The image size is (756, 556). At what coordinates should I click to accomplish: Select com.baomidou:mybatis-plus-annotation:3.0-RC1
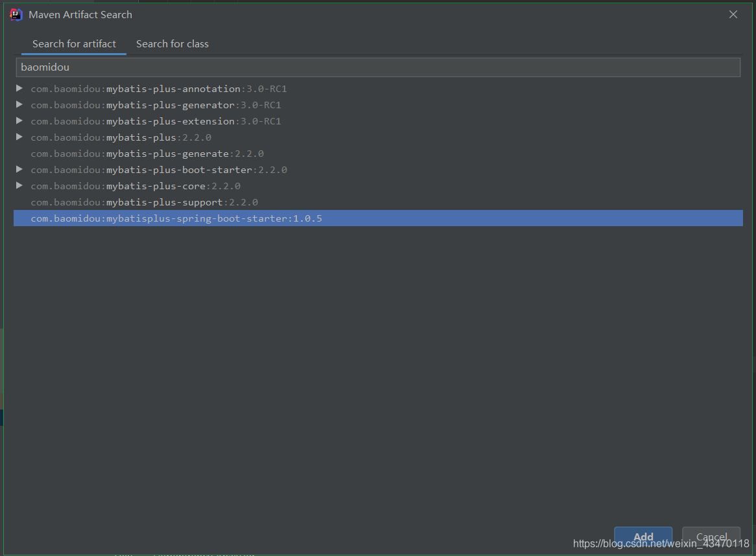pyautogui.click(x=159, y=89)
